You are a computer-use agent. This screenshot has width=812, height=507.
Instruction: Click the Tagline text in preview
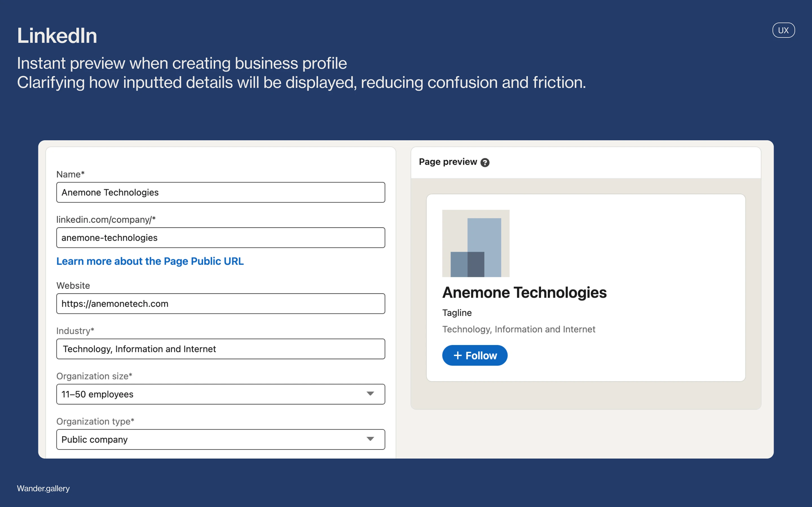click(x=457, y=313)
